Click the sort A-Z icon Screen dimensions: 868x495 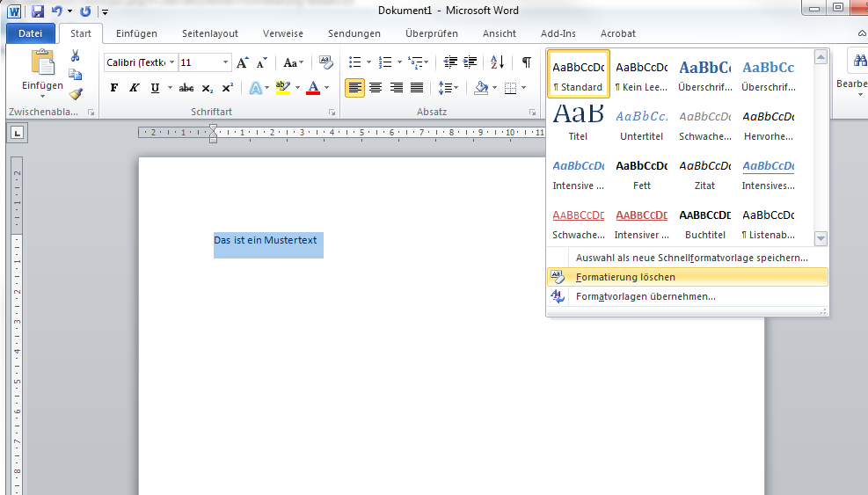(x=497, y=62)
